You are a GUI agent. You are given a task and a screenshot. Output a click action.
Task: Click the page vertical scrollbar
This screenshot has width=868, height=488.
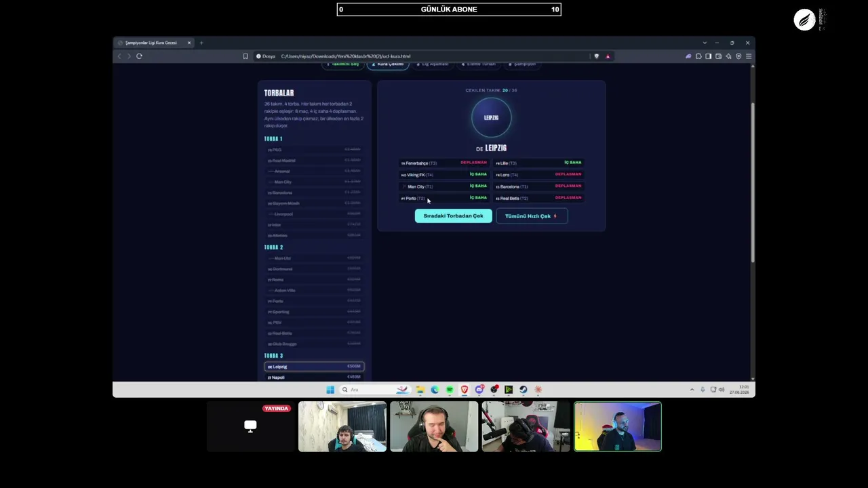point(753,183)
